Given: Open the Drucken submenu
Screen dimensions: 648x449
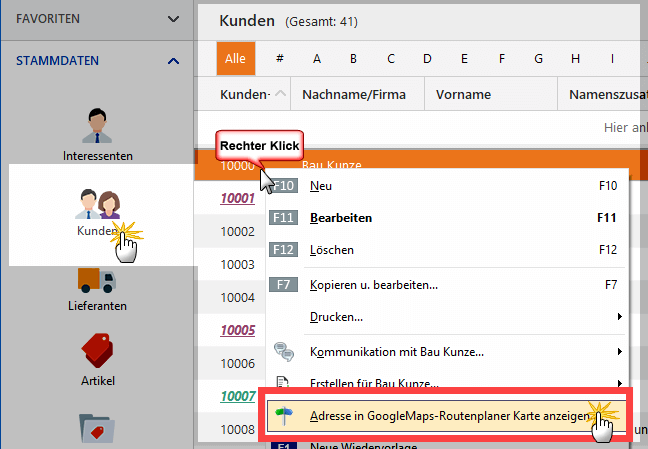Looking at the screenshot, I should click(336, 317).
